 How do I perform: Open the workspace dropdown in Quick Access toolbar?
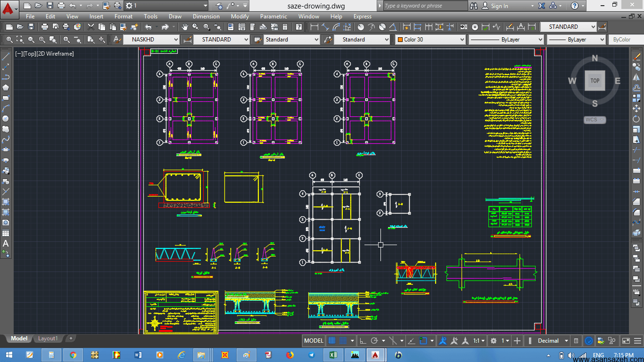(x=166, y=6)
